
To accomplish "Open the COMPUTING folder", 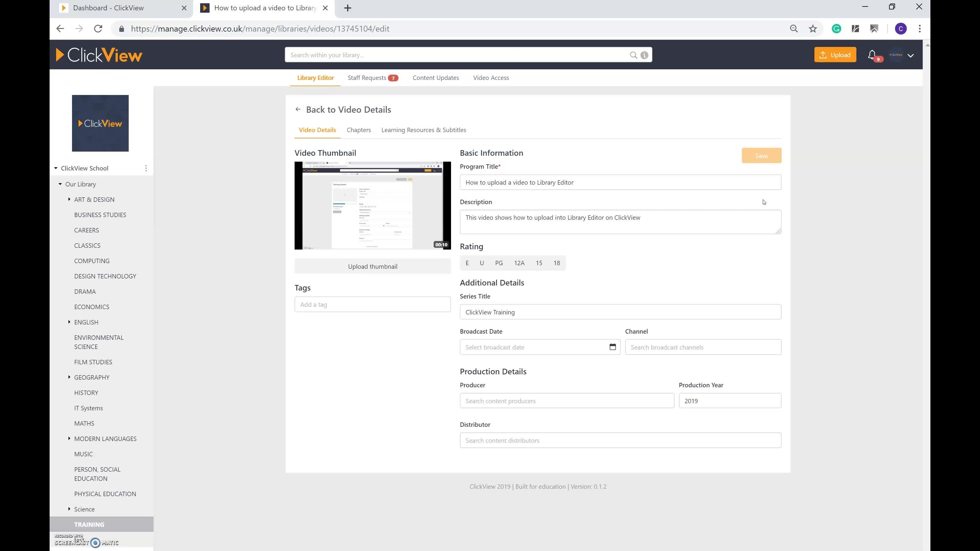I will tap(92, 261).
